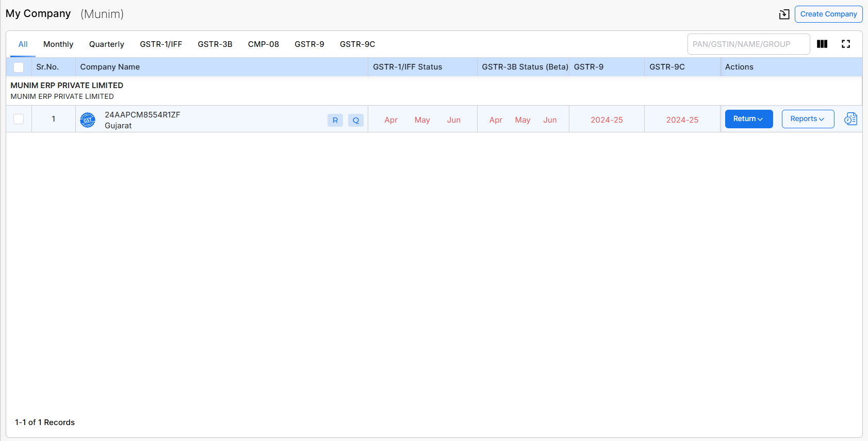This screenshot has width=868, height=441.
Task: Open the GSTR-3B tab
Action: point(215,44)
